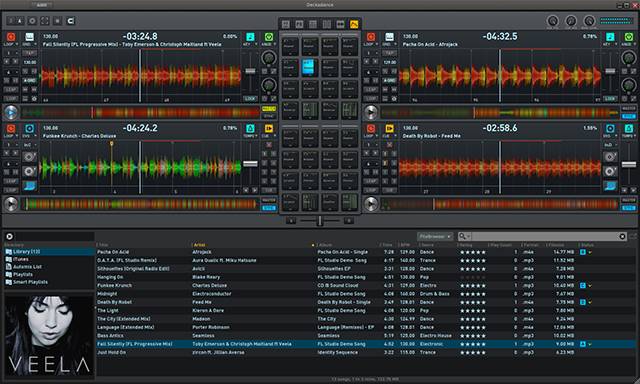Open DVS dropdown on Funkee Krunch deck
Image resolution: width=640 pixels, height=384 pixels.
pos(29,136)
